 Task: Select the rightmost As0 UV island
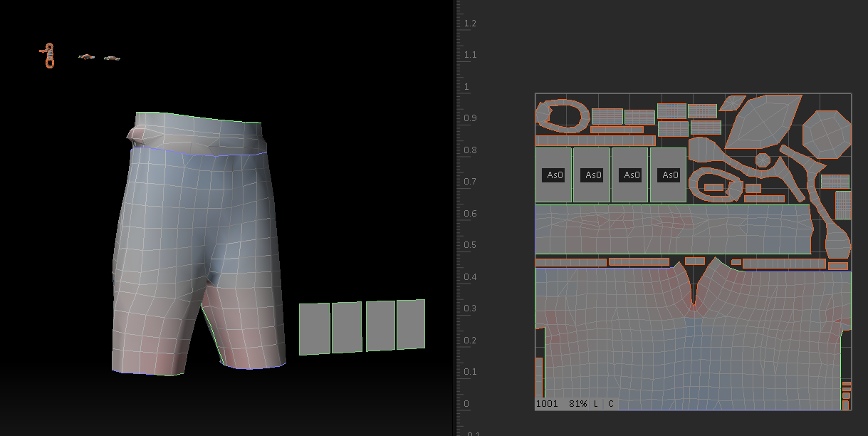pyautogui.click(x=669, y=175)
